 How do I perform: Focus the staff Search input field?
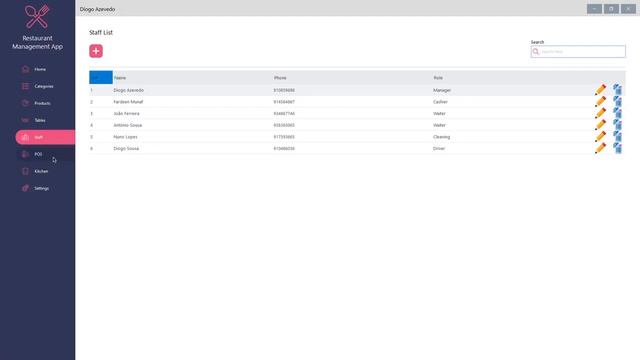tap(578, 52)
